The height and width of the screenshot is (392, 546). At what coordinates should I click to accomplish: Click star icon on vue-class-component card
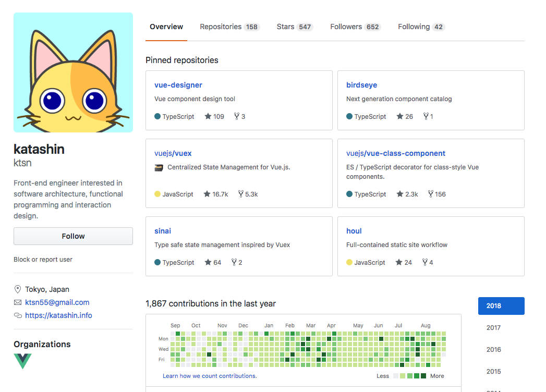pos(400,194)
